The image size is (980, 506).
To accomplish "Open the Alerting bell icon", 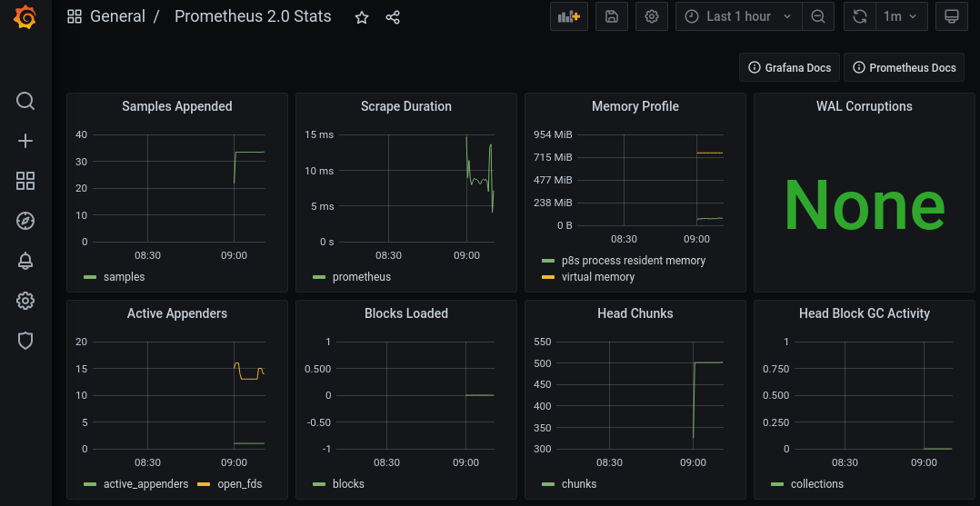I will pos(25,261).
